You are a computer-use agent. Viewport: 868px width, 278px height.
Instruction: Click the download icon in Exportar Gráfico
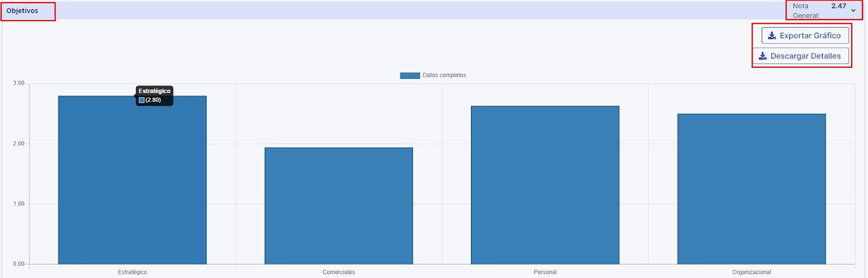tap(771, 36)
